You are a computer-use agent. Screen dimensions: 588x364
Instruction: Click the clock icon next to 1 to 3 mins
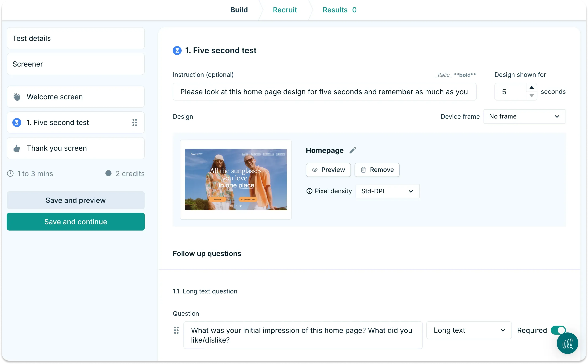click(10, 173)
